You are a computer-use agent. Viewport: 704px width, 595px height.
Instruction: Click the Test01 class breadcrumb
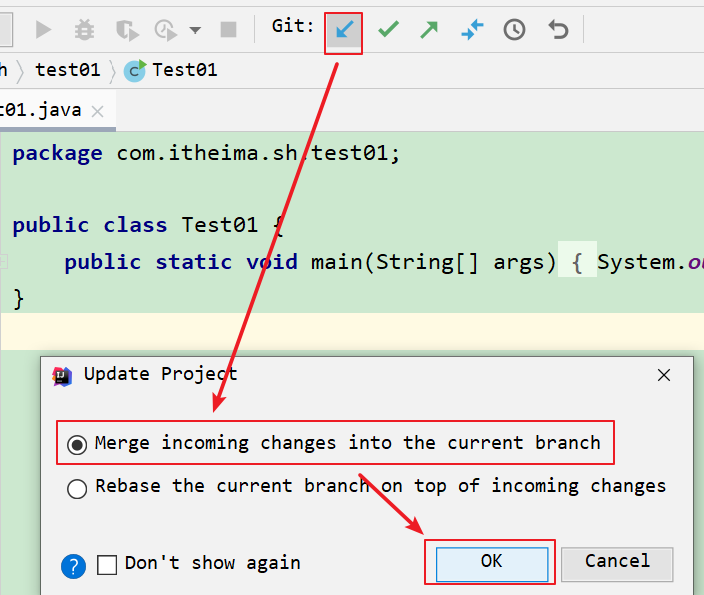pos(183,70)
